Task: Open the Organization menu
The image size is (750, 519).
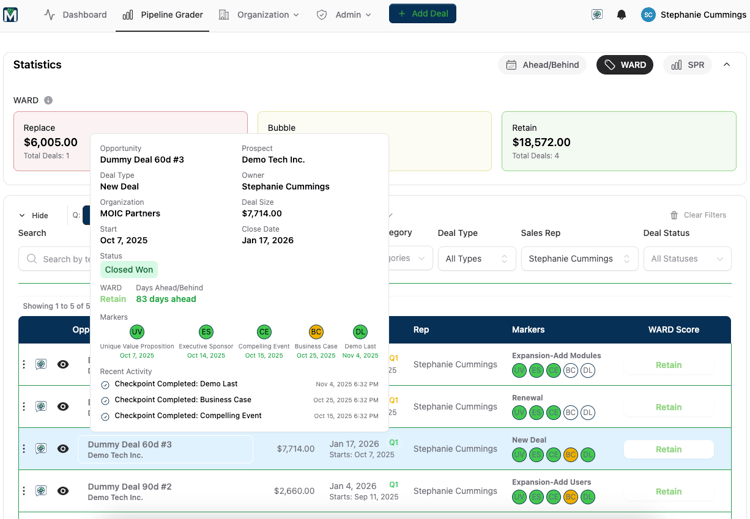Action: pos(259,15)
